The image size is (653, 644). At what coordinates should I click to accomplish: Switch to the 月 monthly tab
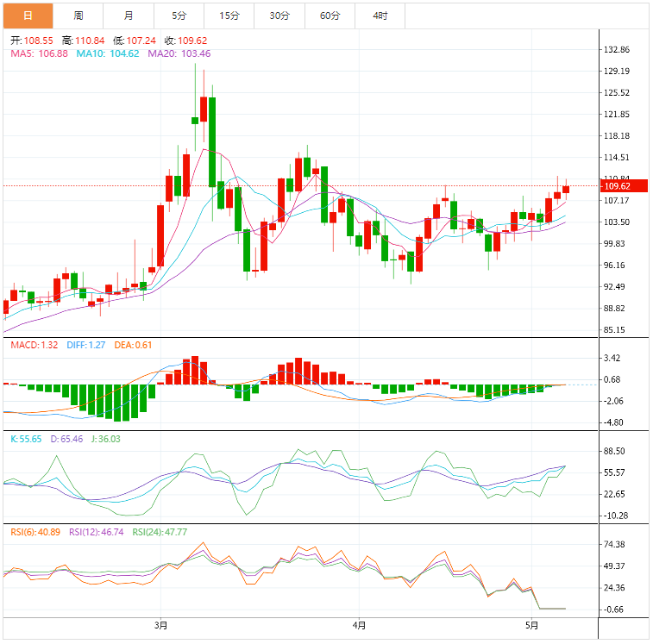129,16
